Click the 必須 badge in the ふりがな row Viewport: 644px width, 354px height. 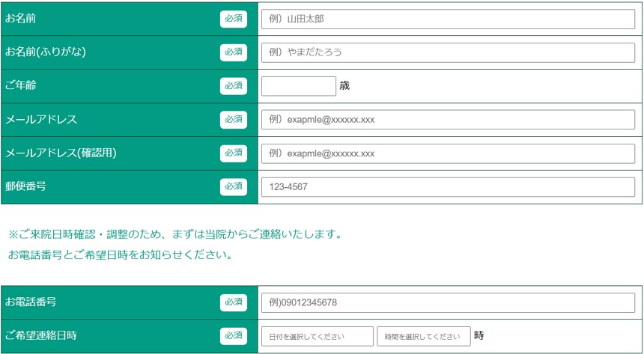(x=234, y=52)
